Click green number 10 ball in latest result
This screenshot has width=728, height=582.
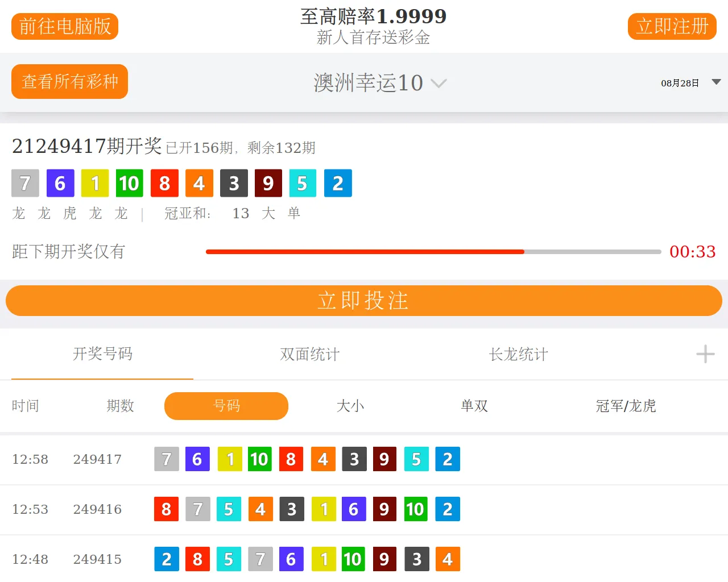click(129, 183)
